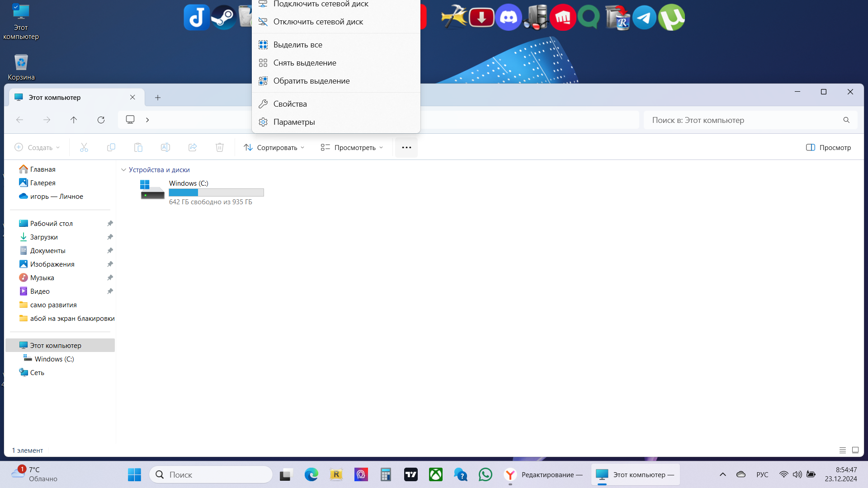Switch to large icons view in status bar
Image resolution: width=868 pixels, height=488 pixels.
855,450
